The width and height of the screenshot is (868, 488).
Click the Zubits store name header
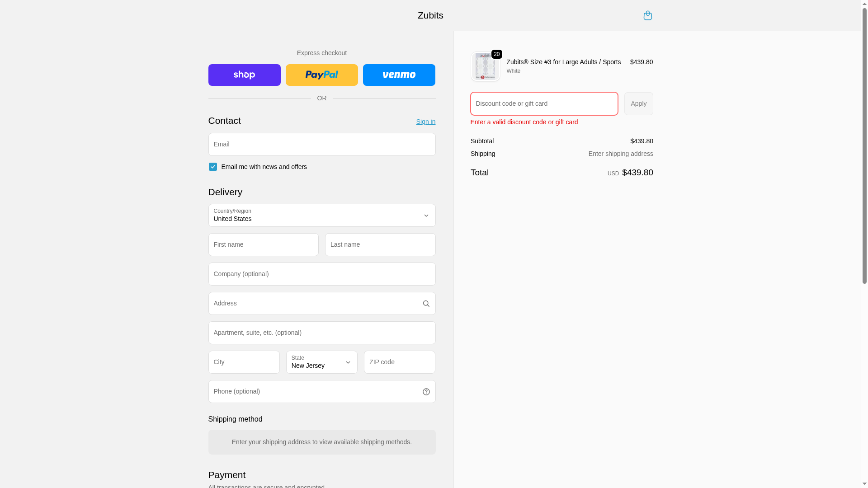430,15
